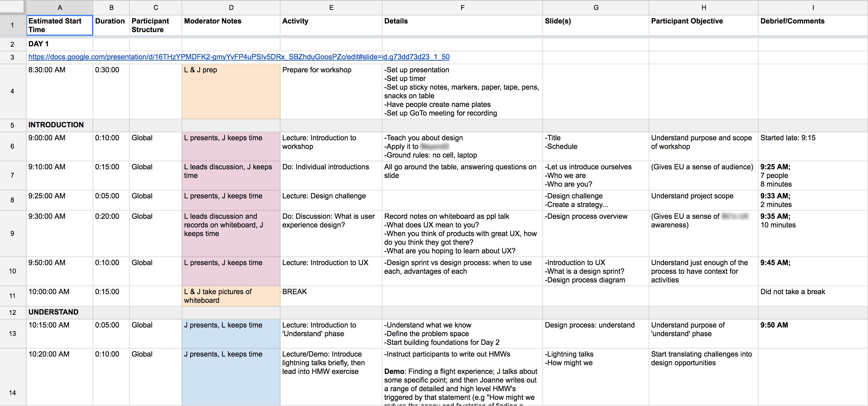The height and width of the screenshot is (406, 868).
Task: Click the 10:15:00 AM start time cell
Action: pyautogui.click(x=60, y=334)
